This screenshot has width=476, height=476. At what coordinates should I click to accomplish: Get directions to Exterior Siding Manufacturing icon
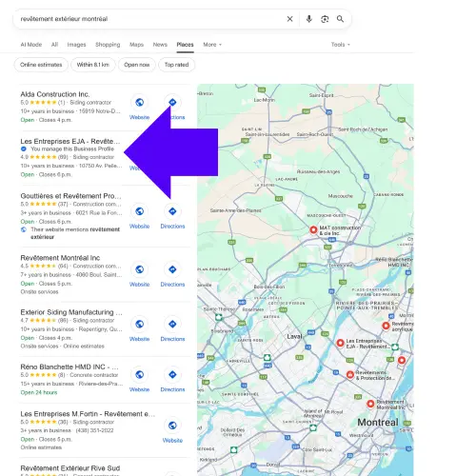click(x=172, y=324)
